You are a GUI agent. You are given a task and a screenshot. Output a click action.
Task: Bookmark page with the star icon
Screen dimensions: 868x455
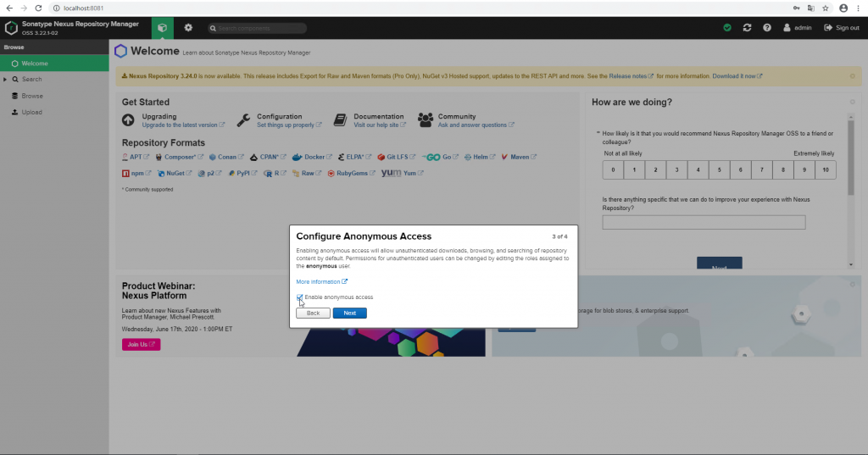coord(826,8)
